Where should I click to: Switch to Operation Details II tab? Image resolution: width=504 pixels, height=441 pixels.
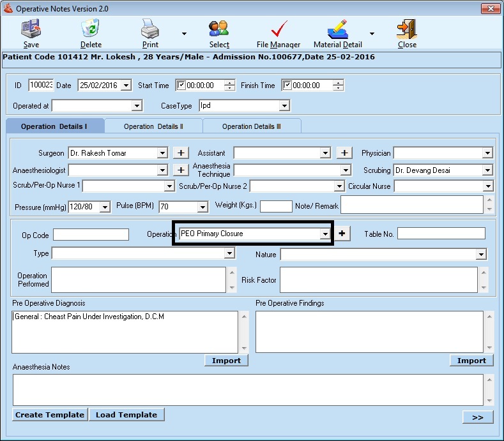click(x=153, y=126)
